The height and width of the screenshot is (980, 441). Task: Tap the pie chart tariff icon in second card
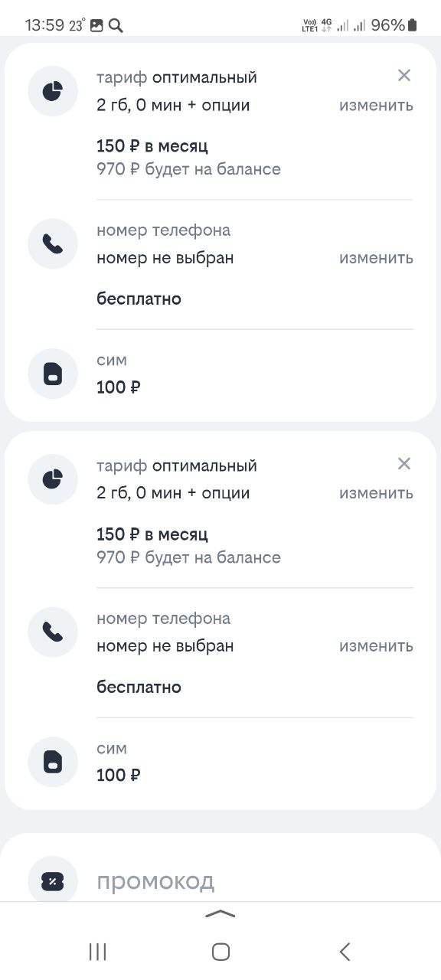(x=53, y=479)
